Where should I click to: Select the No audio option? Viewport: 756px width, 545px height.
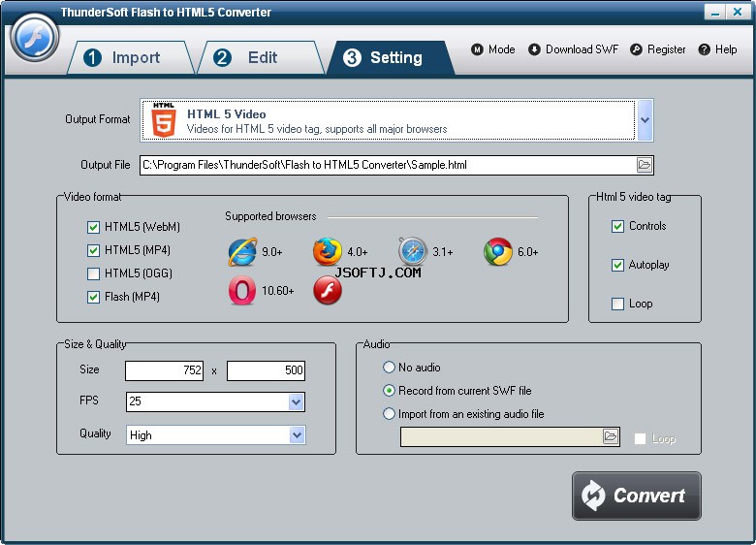[x=389, y=368]
